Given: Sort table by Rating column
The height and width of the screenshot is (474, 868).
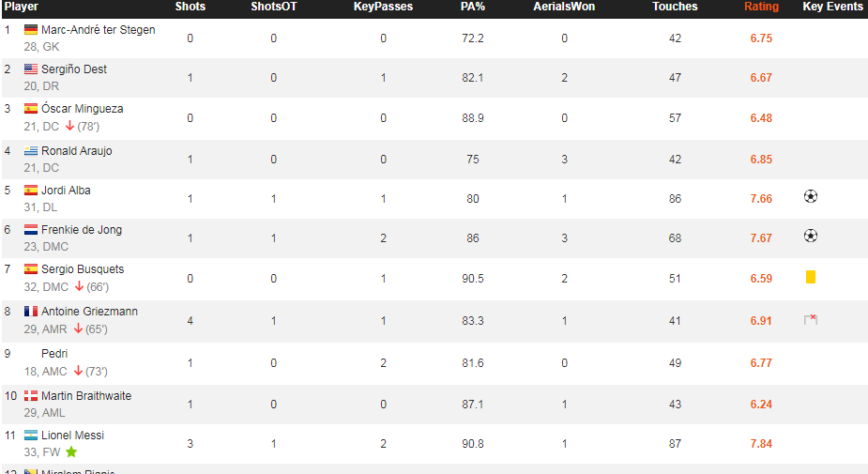Looking at the screenshot, I should coord(761,7).
